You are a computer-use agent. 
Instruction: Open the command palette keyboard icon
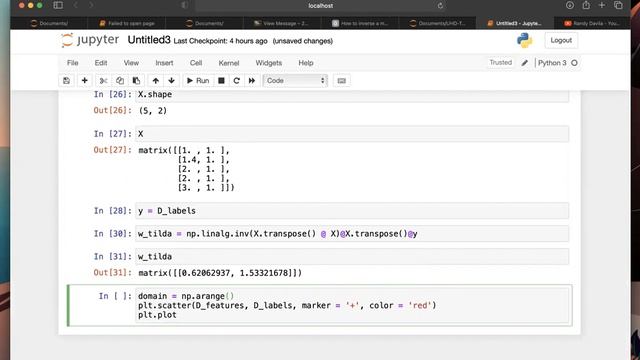click(x=342, y=81)
